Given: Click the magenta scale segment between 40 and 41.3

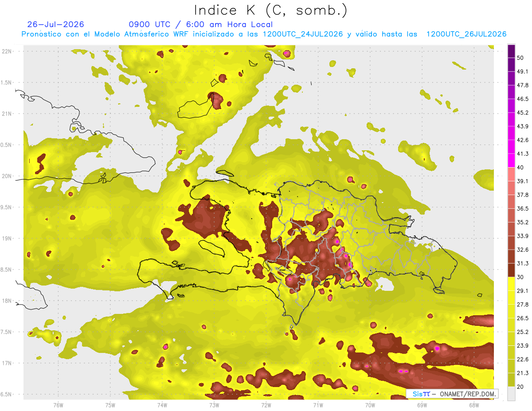Looking at the screenshot, I should [x=512, y=160].
